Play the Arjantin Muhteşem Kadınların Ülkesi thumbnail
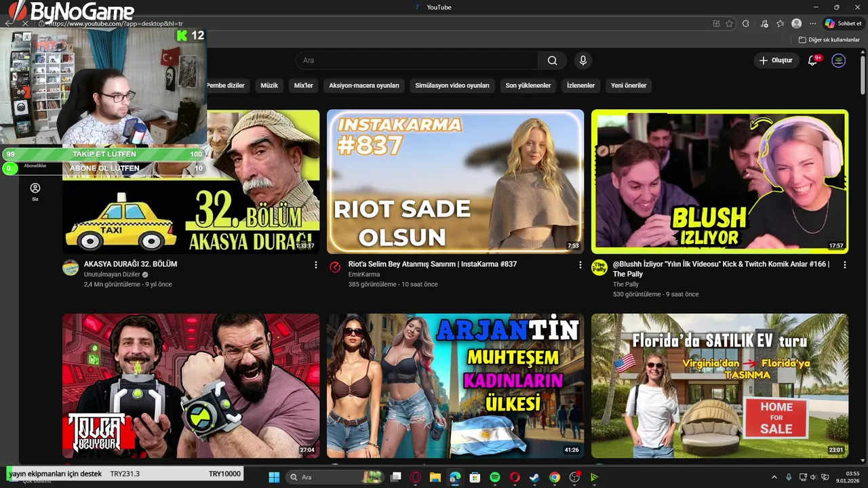This screenshot has height=488, width=868. [x=456, y=386]
